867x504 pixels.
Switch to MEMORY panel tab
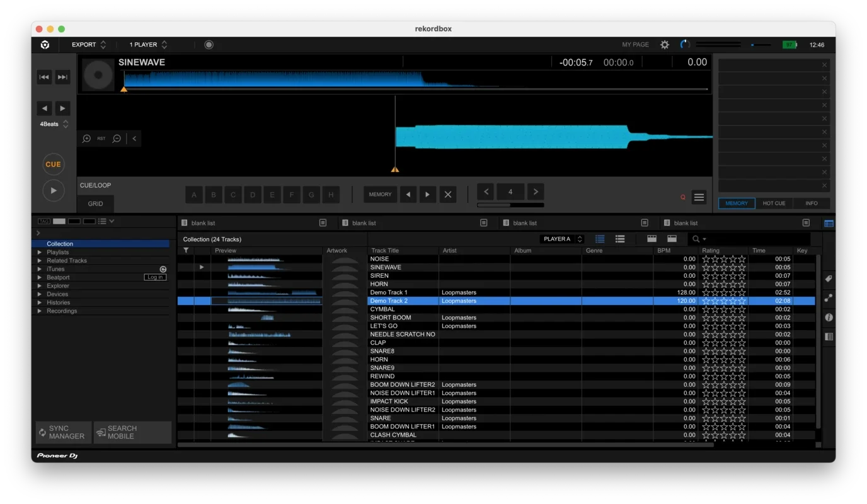[x=737, y=203]
